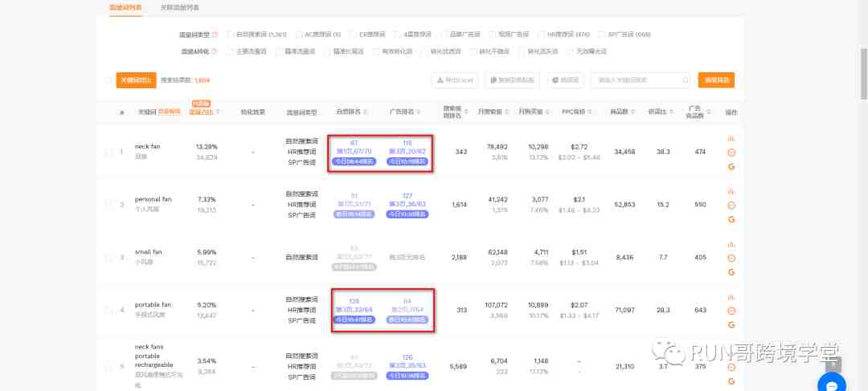Check the HR推荐词 (474) filter checkbox
This screenshot has height=391, width=868.
point(541,35)
